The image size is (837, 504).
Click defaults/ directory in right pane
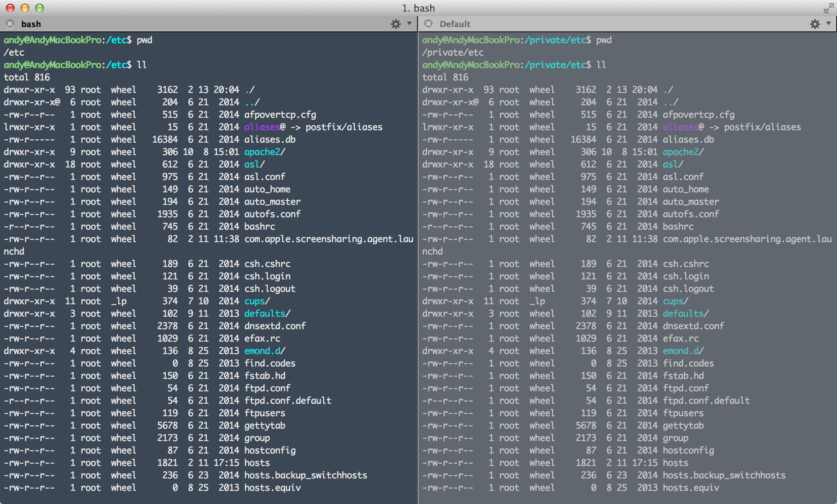point(686,314)
